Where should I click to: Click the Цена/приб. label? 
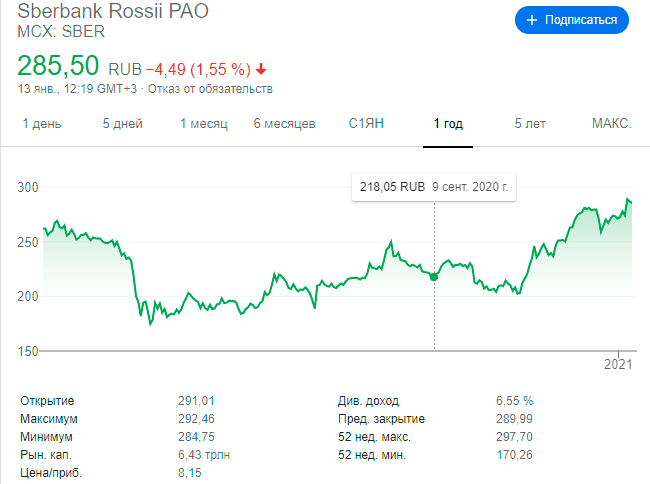pos(51,473)
